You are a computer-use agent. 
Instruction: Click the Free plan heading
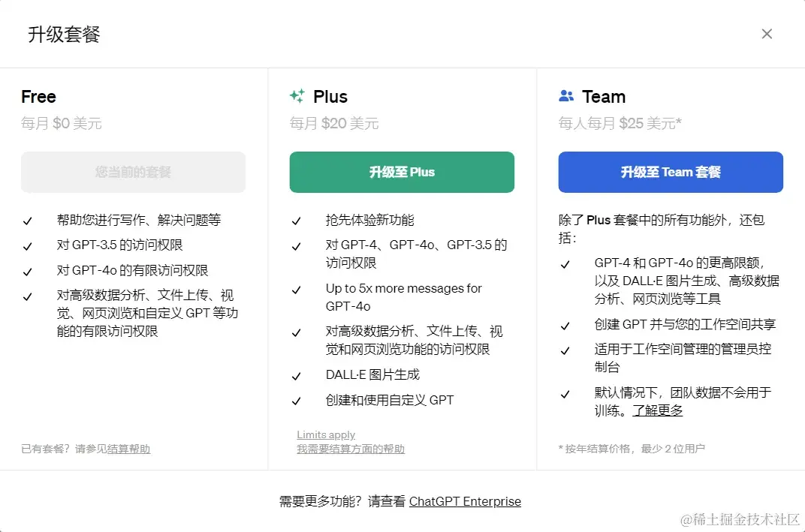pos(38,97)
